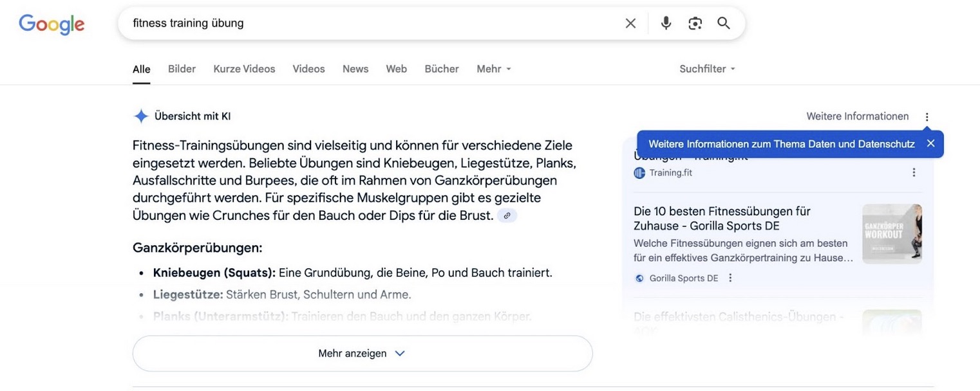The height and width of the screenshot is (391, 980).
Task: Switch to the Kurze Videos tab
Action: pyautogui.click(x=244, y=69)
